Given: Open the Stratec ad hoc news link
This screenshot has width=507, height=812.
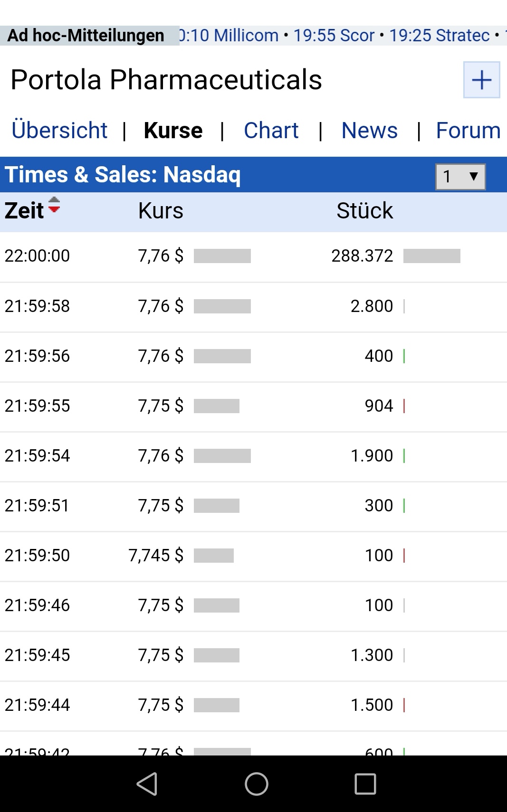Looking at the screenshot, I should point(440,36).
